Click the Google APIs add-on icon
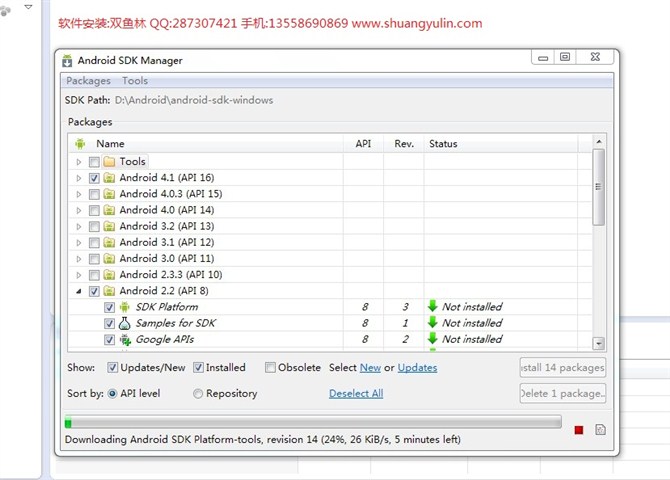The height and width of the screenshot is (480, 670). 125,339
